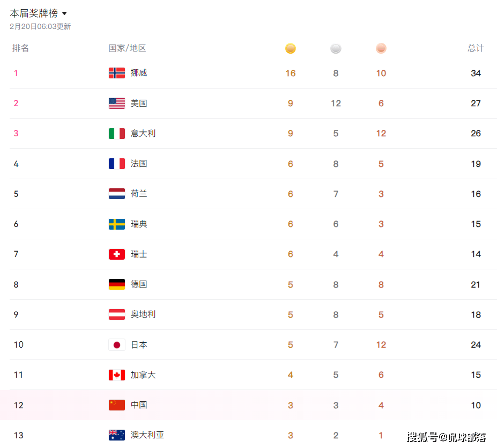Click the highlighted 中国 row name
497x448 pixels.
[139, 405]
